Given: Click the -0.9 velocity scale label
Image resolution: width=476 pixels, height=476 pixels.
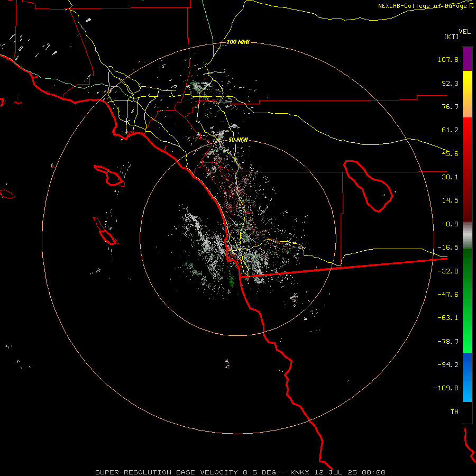Looking at the screenshot, I should point(450,224).
